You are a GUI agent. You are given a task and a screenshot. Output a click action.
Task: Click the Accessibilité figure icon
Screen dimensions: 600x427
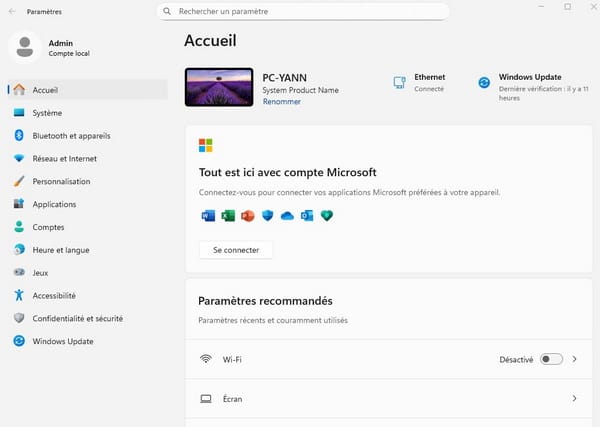coord(19,295)
